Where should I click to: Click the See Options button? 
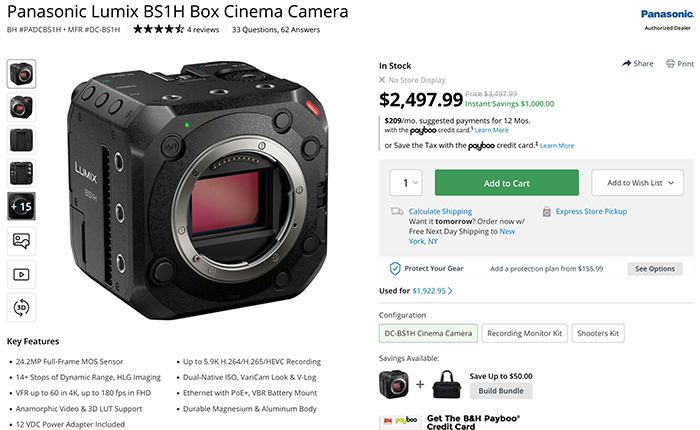click(x=655, y=269)
